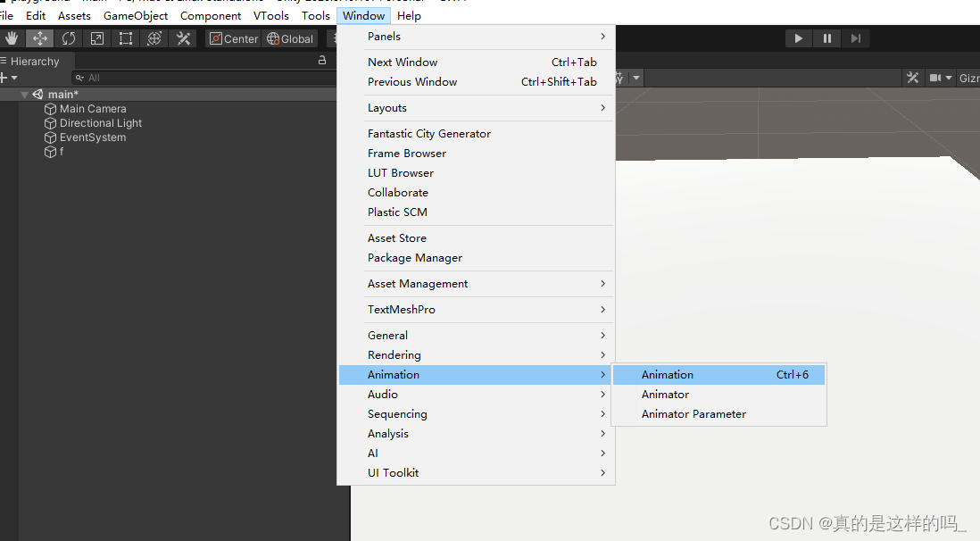This screenshot has width=980, height=541.
Task: Toggle Global handle rotation button
Action: click(290, 38)
